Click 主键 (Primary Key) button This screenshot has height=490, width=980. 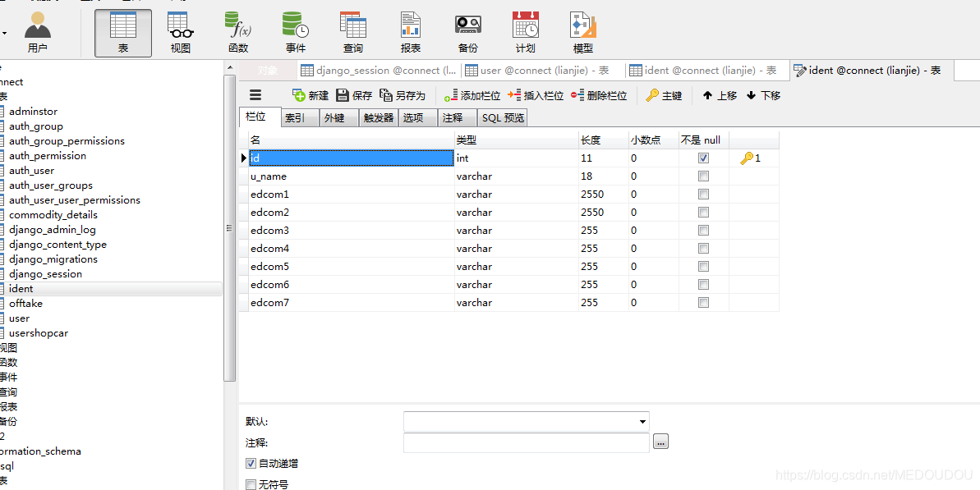[664, 95]
